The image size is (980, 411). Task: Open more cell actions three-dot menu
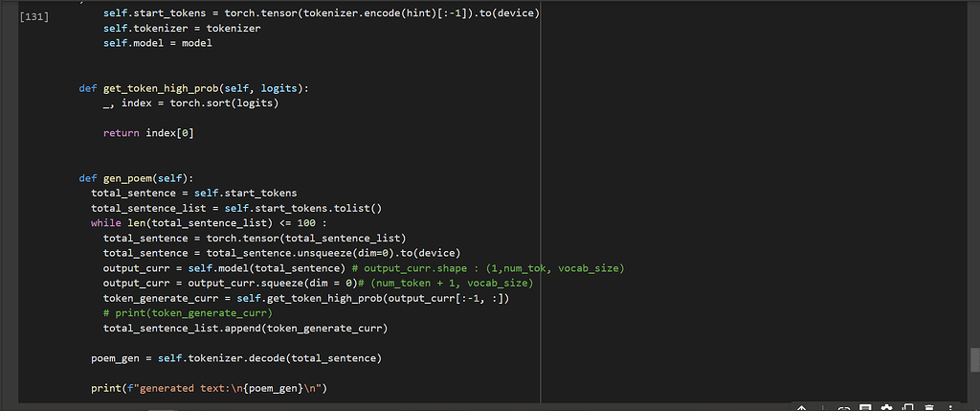point(950,407)
